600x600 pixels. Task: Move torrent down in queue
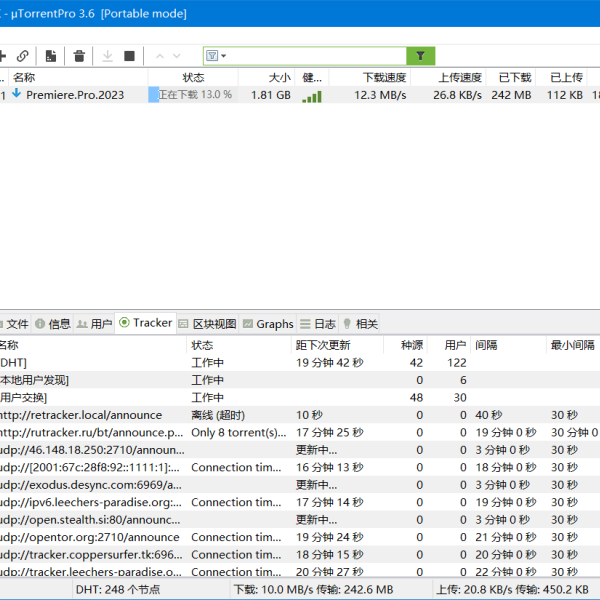click(x=176, y=56)
